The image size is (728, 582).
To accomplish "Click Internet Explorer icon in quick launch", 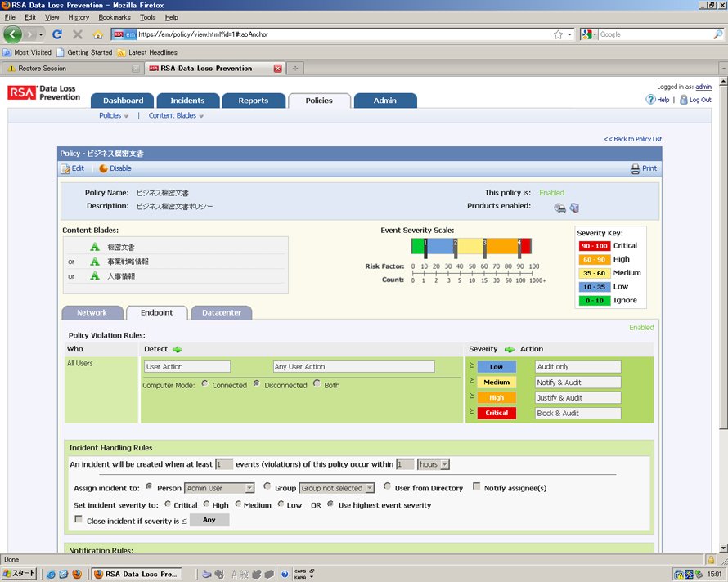I will (x=51, y=574).
